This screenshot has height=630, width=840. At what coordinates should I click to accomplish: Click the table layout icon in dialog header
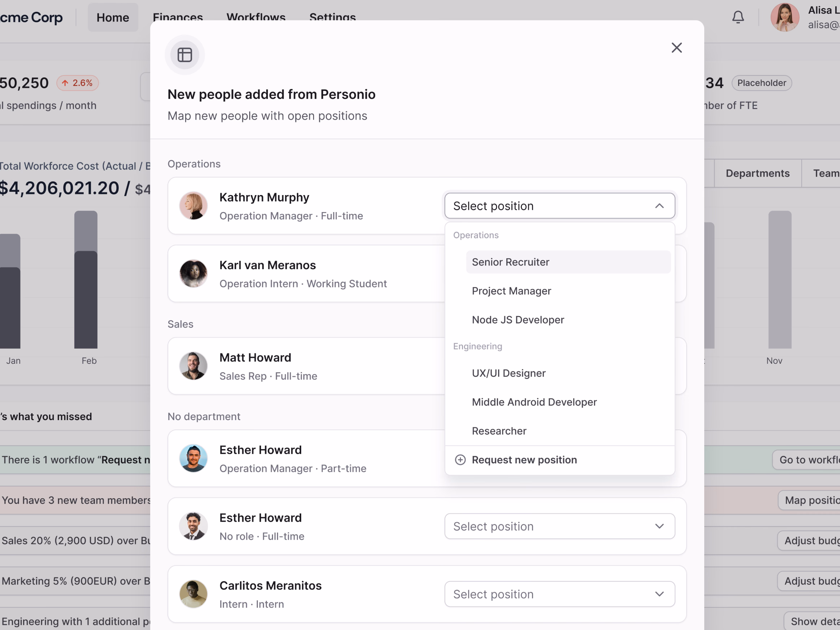(185, 55)
